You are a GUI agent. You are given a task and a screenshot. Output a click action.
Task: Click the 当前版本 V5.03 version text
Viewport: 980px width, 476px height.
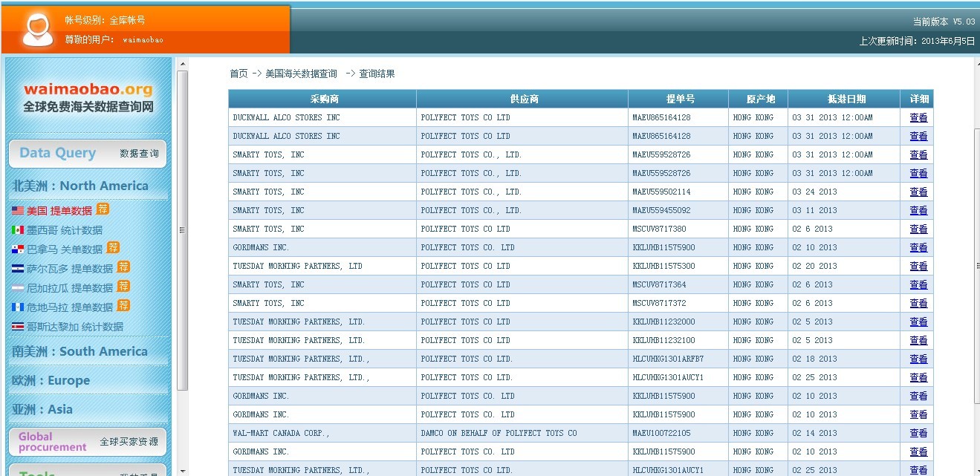tap(944, 22)
